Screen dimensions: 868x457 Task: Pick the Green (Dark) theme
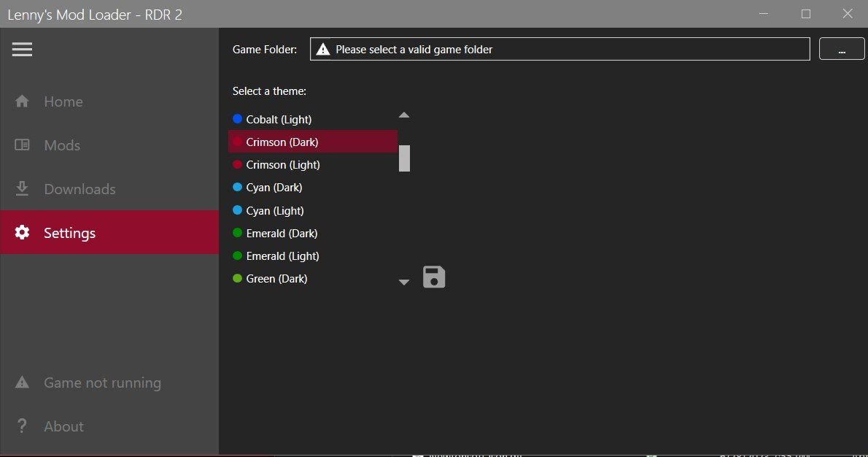coord(276,279)
